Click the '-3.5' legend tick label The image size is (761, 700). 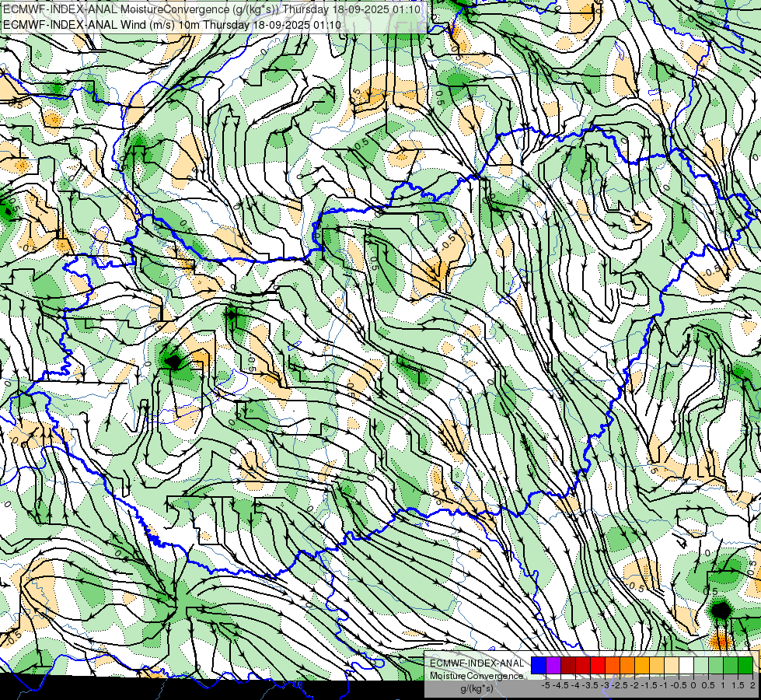click(591, 685)
